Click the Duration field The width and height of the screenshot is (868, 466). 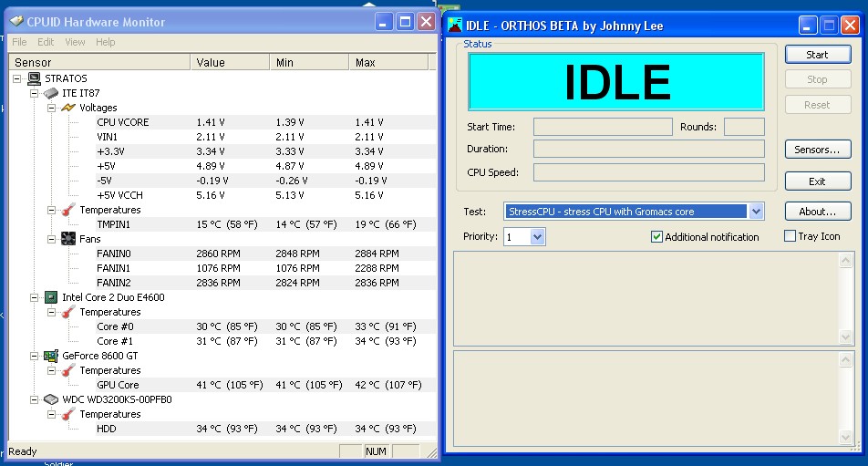pyautogui.click(x=649, y=149)
